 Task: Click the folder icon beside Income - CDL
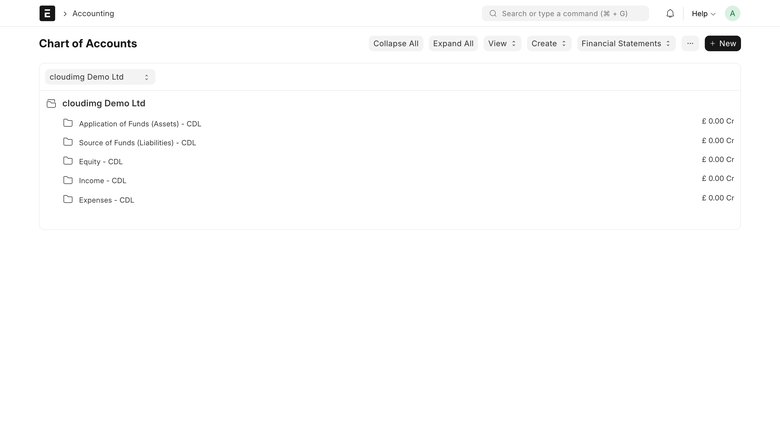68,179
